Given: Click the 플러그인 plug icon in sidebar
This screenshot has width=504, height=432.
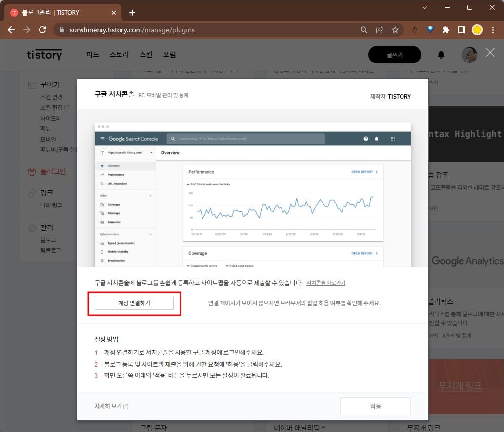Looking at the screenshot, I should (x=32, y=171).
